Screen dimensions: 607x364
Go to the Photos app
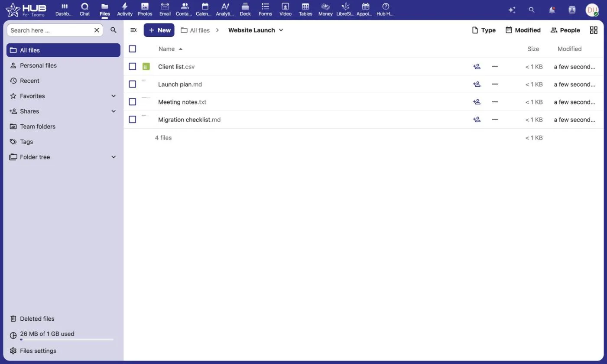(145, 10)
